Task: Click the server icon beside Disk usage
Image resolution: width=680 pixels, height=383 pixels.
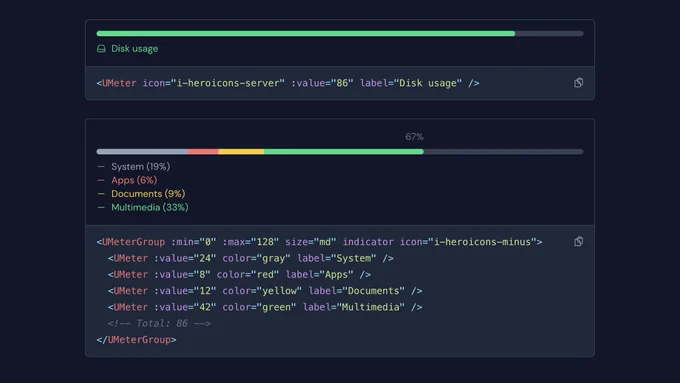Action: [x=101, y=49]
